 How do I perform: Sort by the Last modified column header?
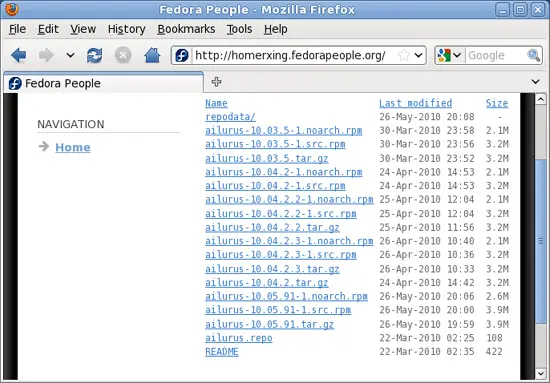point(415,103)
